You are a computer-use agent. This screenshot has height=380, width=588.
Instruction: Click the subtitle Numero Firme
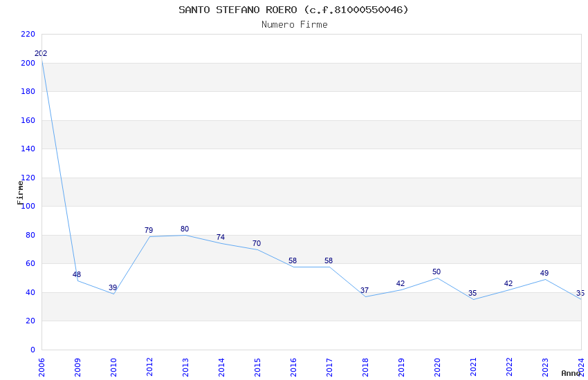295,24
